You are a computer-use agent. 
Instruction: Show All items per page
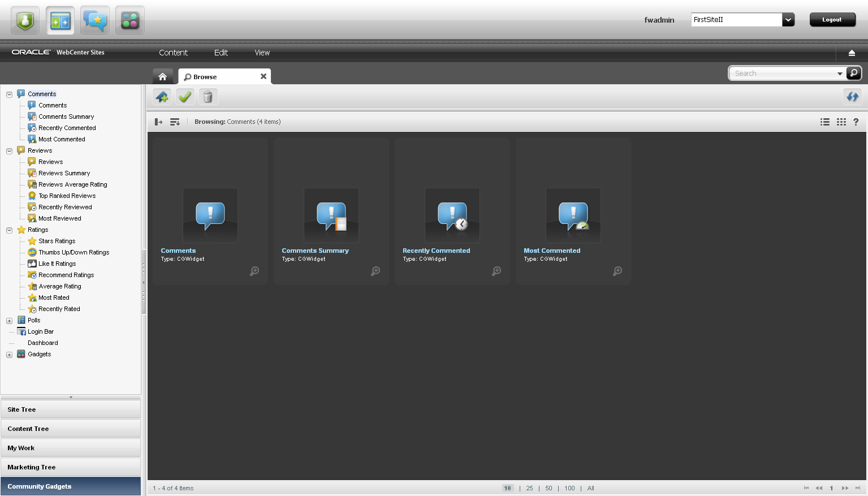point(590,488)
